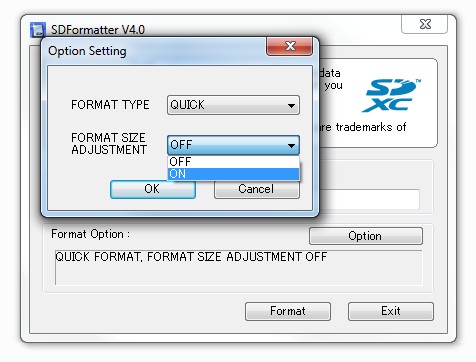Click the Option Setting dialog title bar

(x=155, y=51)
